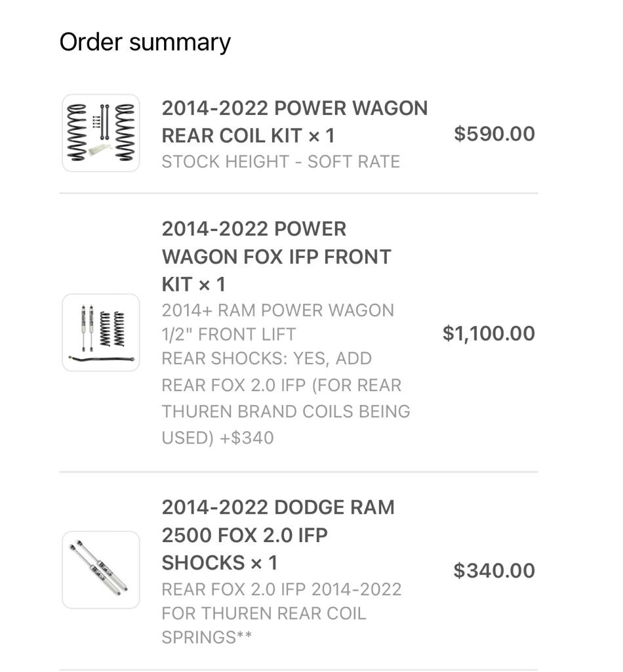Click the track bar in the front kit image
This screenshot has height=672, width=623.
coord(101,360)
